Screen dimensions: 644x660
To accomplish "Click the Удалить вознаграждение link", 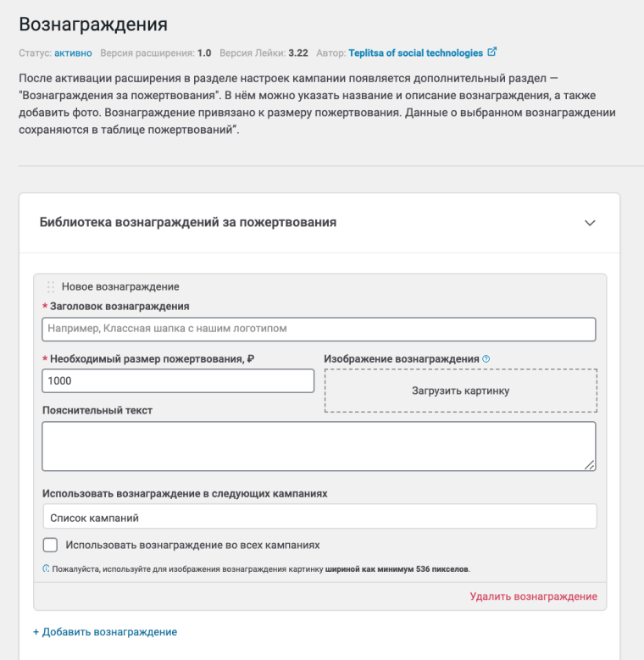I will (x=533, y=596).
